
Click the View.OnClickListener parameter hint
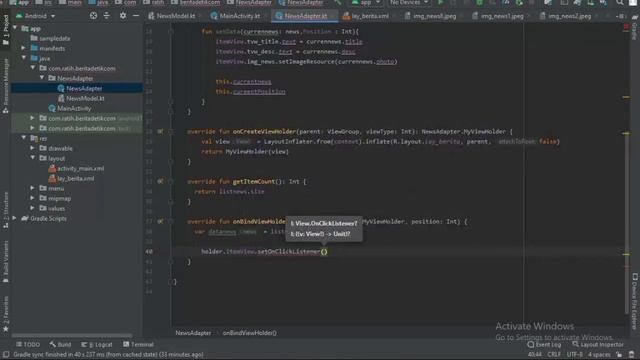[324, 224]
